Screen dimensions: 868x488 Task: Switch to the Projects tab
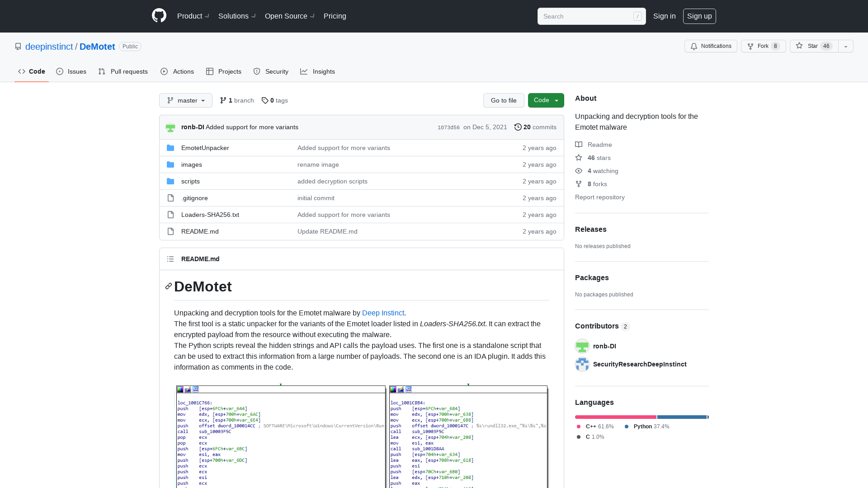[224, 71]
